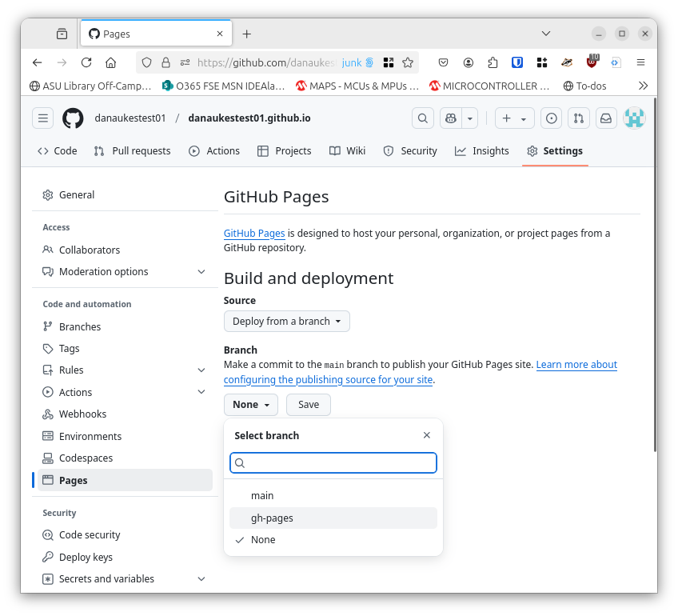Open Tags settings in sidebar
The height and width of the screenshot is (616, 678).
125,348
